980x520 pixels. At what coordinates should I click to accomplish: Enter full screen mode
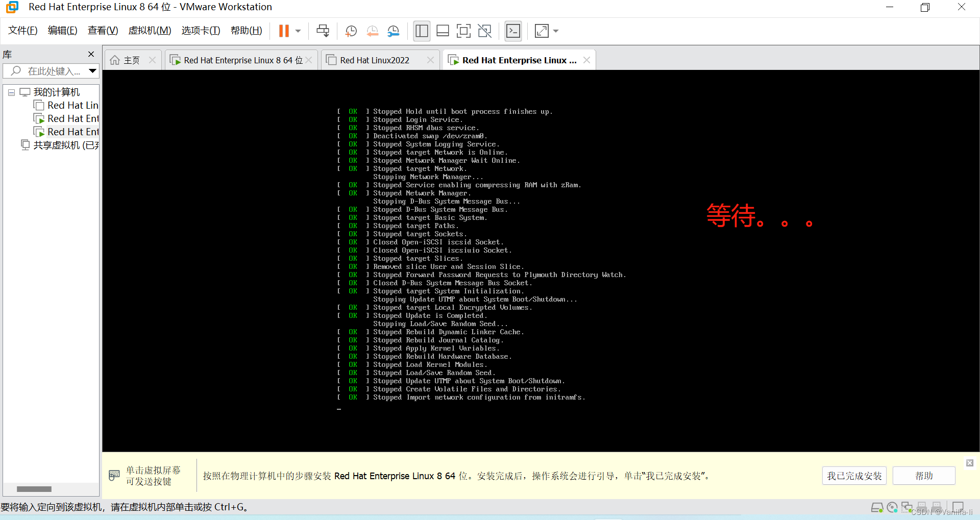pyautogui.click(x=463, y=31)
